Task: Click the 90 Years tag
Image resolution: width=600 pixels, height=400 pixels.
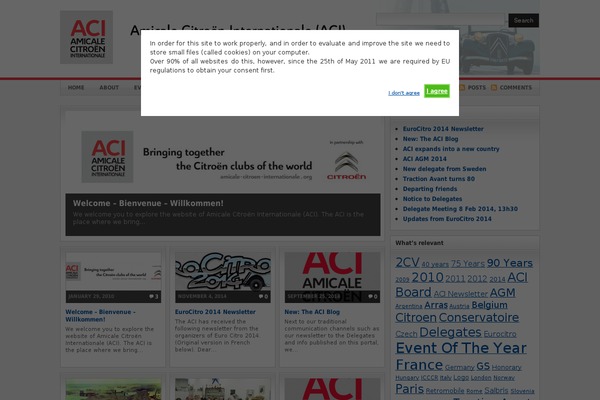Action: 510,263
